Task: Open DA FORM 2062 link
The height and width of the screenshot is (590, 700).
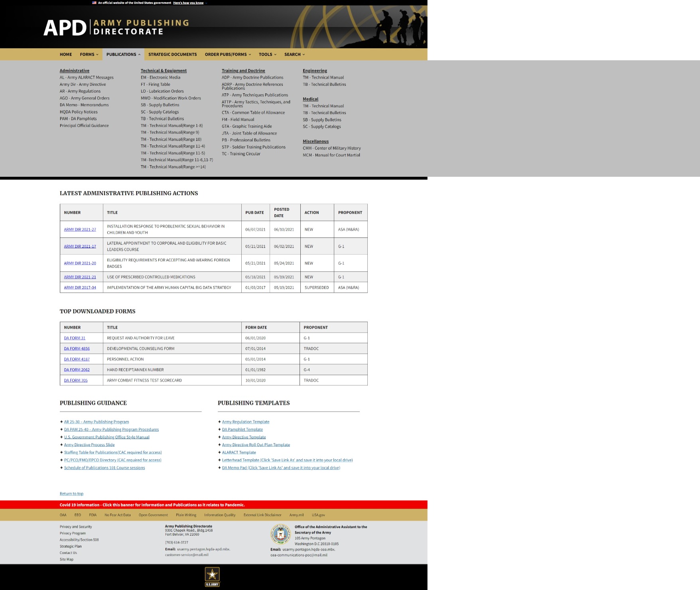Action: coord(77,370)
